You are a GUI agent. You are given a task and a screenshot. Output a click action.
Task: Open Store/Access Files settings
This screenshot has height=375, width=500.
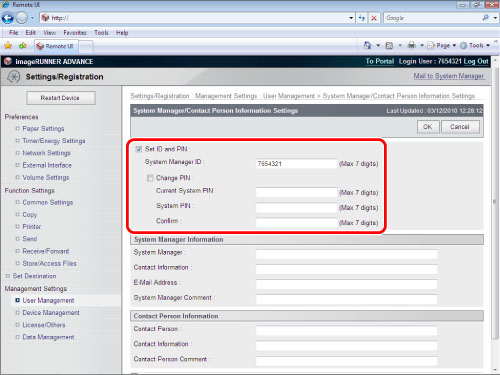[x=49, y=263]
